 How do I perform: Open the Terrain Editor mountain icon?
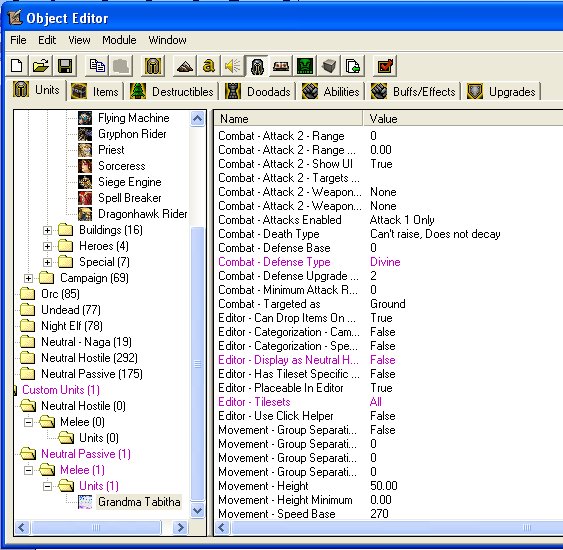[185, 66]
